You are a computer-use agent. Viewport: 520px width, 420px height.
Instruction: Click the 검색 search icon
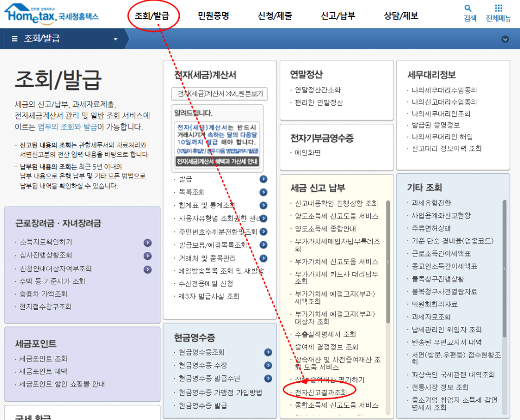click(468, 9)
